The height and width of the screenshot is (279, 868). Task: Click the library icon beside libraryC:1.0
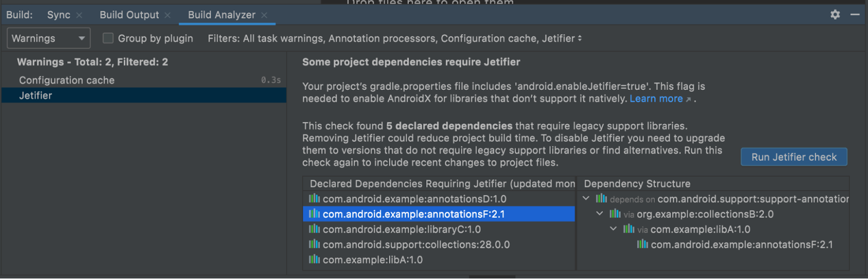314,229
